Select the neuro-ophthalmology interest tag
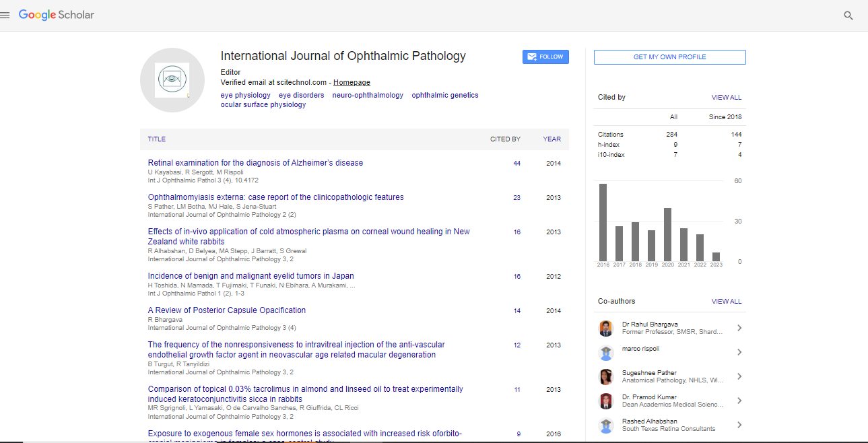 coord(368,96)
